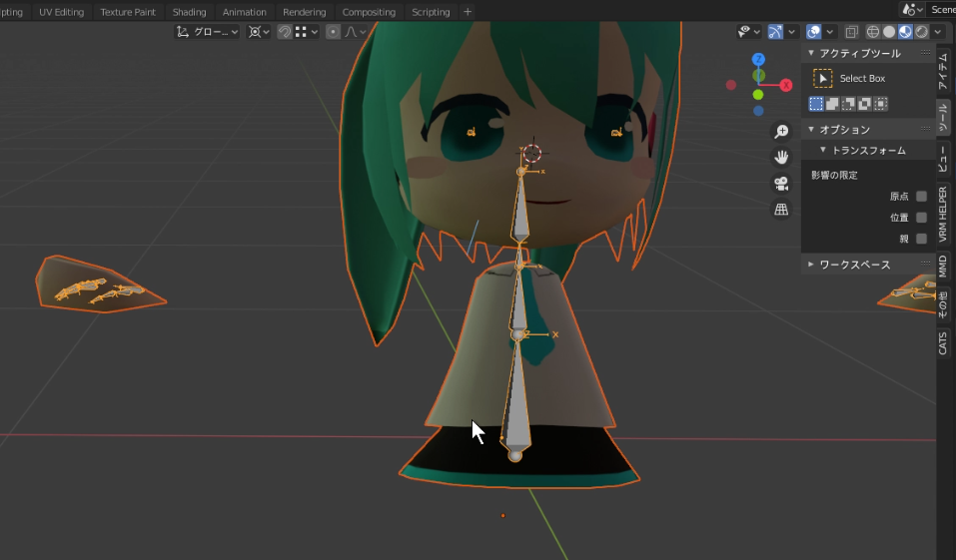Open the CATS sidebar tab

pyautogui.click(x=943, y=343)
